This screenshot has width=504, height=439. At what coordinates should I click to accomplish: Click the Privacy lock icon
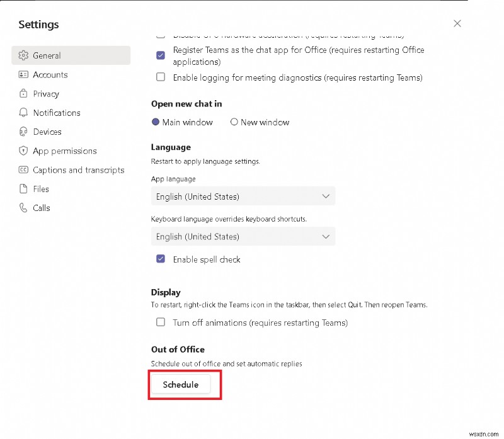[23, 93]
